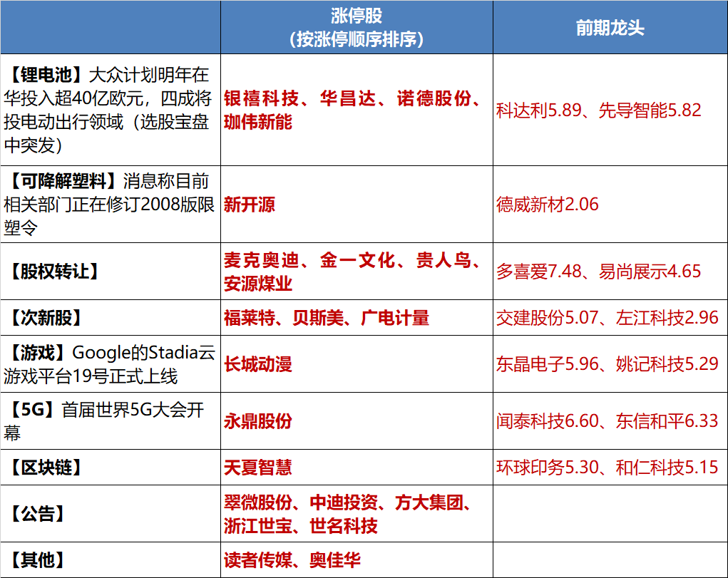Select the 可降解塑料 topic cell
Image resolution: width=728 pixels, height=578 pixels.
coord(111,205)
